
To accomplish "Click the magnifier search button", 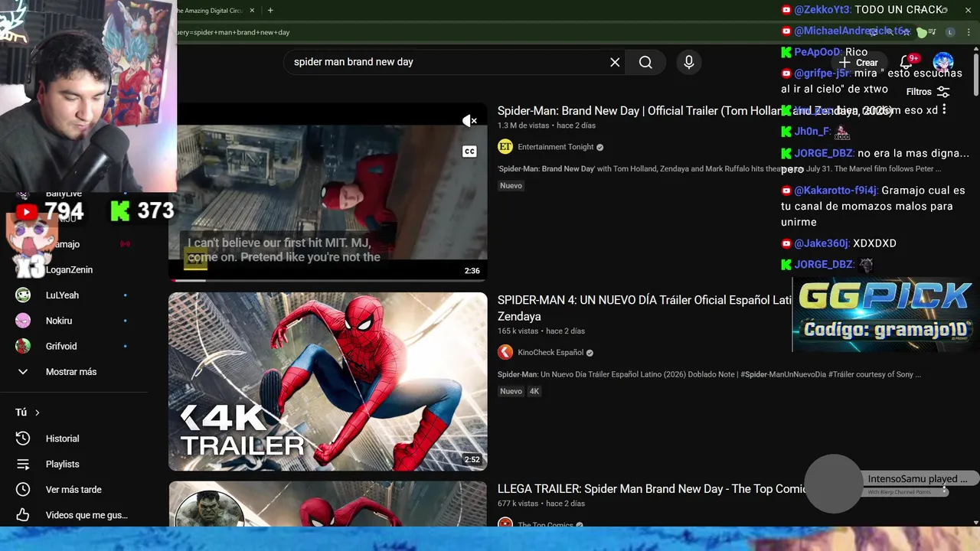I will coord(645,62).
